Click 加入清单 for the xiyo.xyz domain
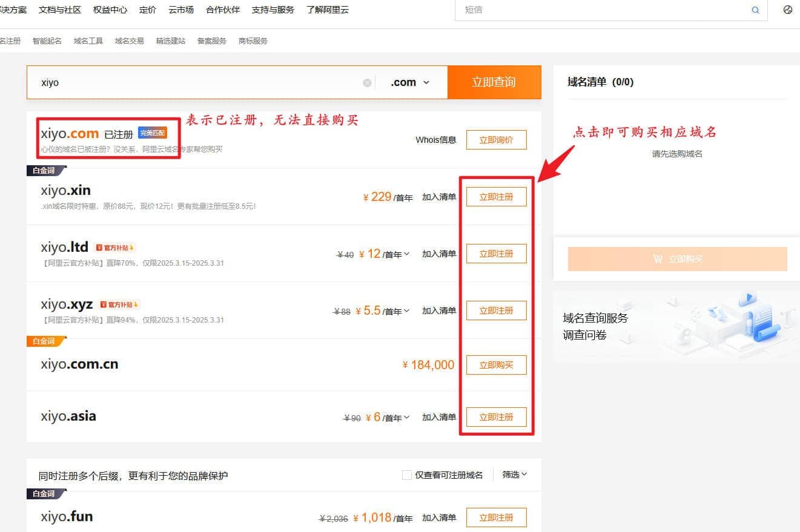 pos(439,310)
